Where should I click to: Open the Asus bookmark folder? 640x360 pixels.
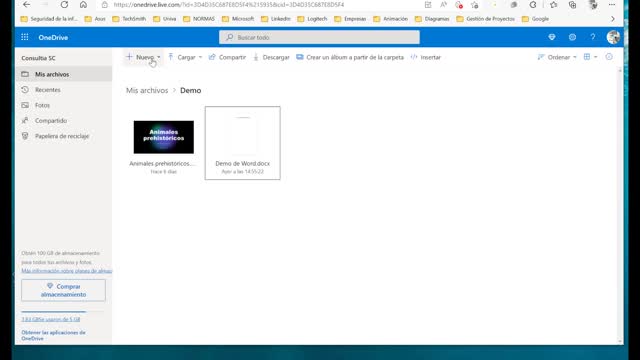(x=95, y=19)
